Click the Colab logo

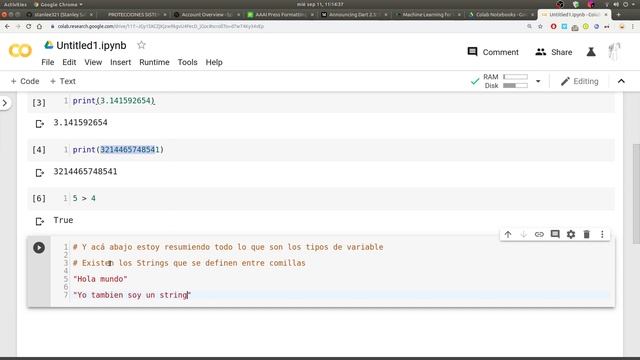pyautogui.click(x=20, y=51)
